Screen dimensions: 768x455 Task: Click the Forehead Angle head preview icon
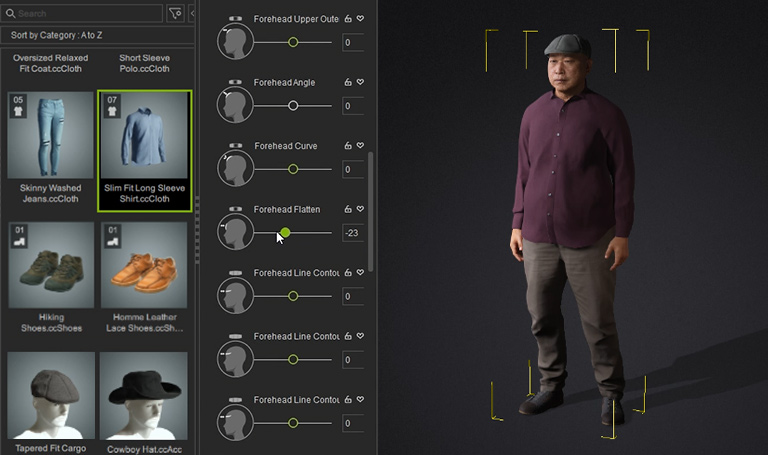pyautogui.click(x=236, y=105)
